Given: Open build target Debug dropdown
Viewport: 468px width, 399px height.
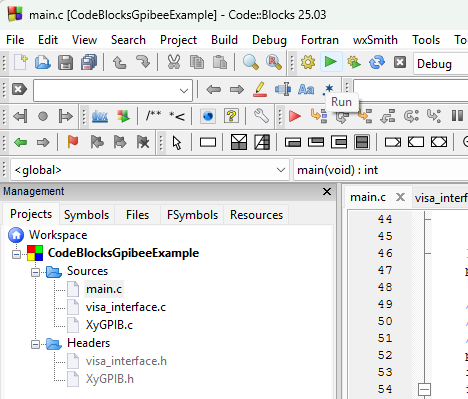Looking at the screenshot, I should click(x=441, y=64).
